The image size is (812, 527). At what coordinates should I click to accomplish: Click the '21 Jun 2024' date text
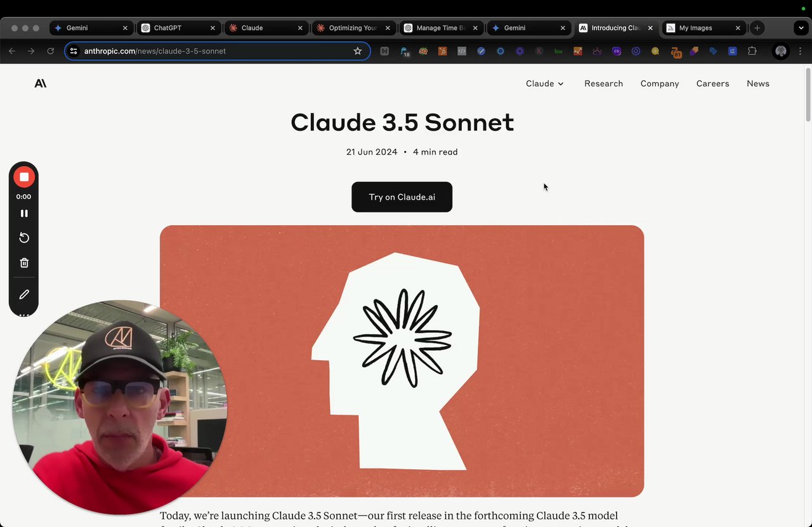tap(372, 152)
